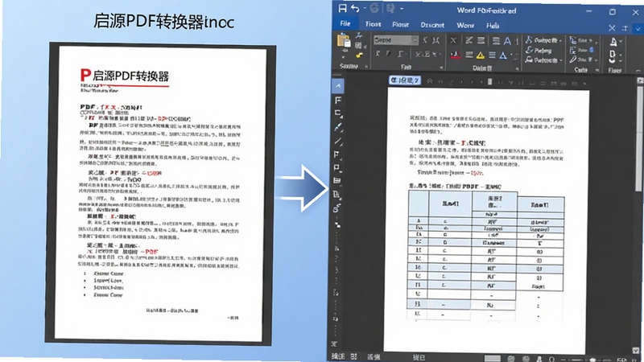Open the Font group dialog launcher

click(x=441, y=68)
